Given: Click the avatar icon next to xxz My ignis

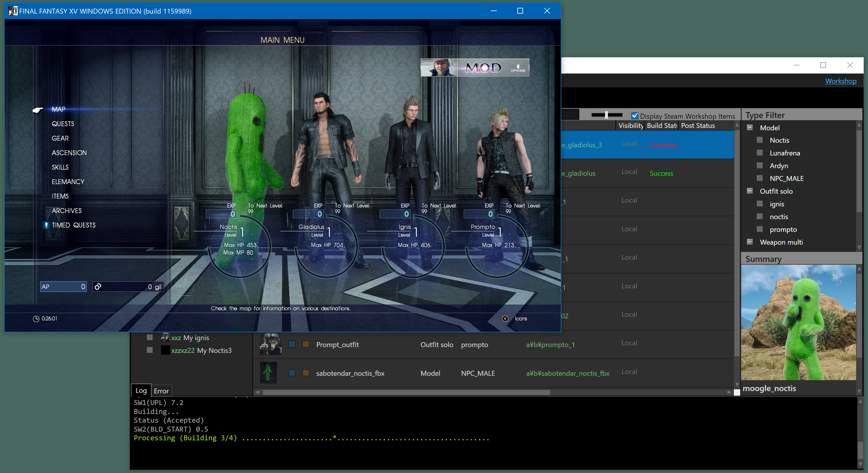Looking at the screenshot, I should tap(166, 337).
